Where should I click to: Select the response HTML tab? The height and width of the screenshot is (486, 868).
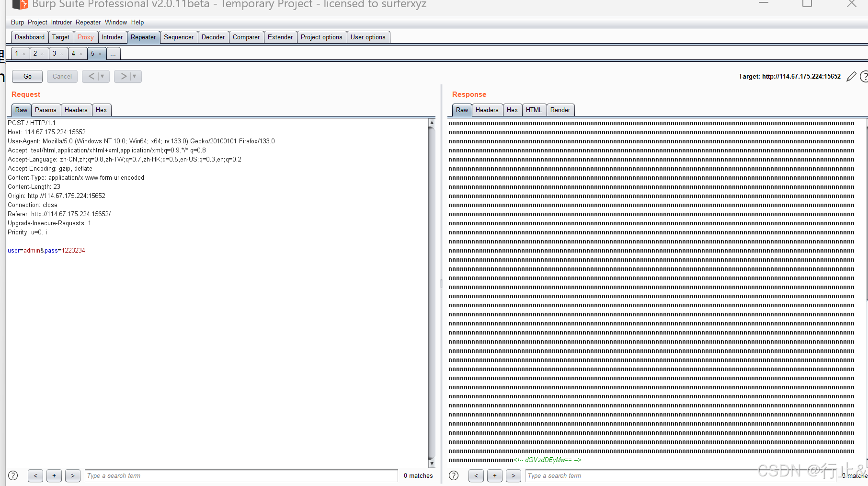coord(534,110)
